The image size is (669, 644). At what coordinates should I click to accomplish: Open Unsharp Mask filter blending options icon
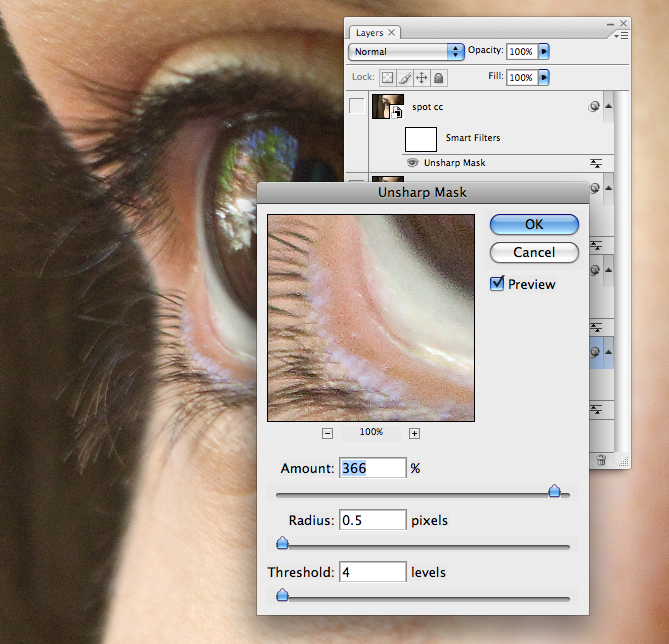coord(596,163)
